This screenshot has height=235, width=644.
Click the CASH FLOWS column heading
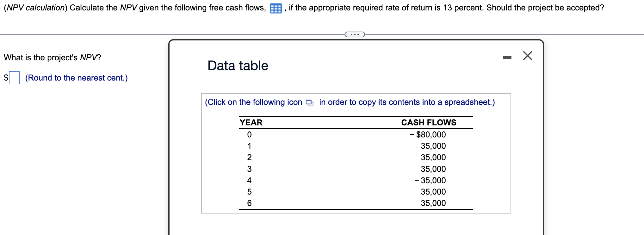click(429, 123)
